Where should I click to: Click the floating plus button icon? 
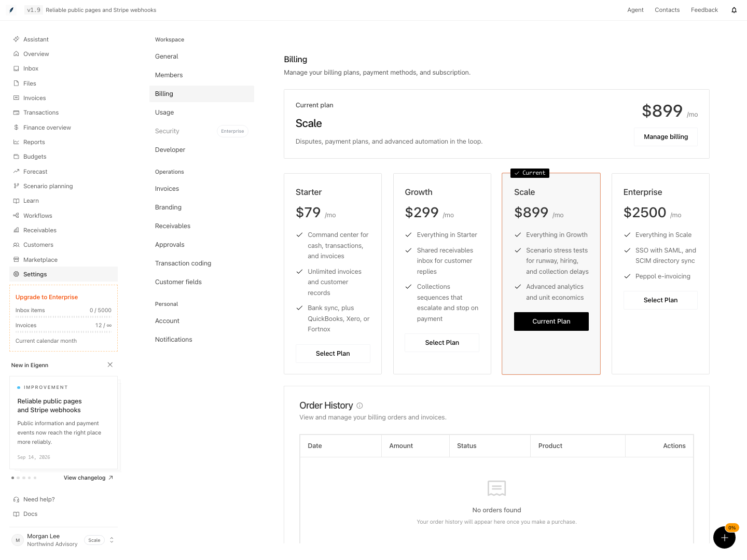[x=724, y=538]
